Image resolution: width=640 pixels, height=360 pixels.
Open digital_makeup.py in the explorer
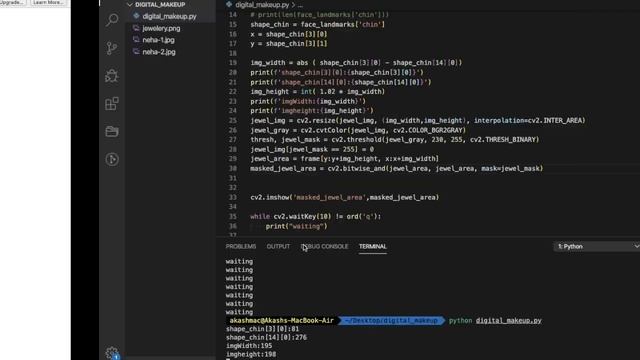[169, 16]
